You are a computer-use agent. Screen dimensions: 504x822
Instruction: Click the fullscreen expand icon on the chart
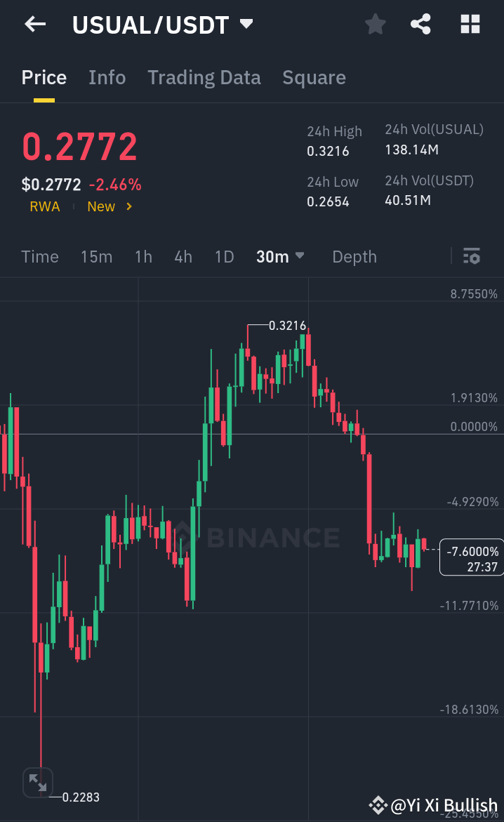tap(37, 781)
